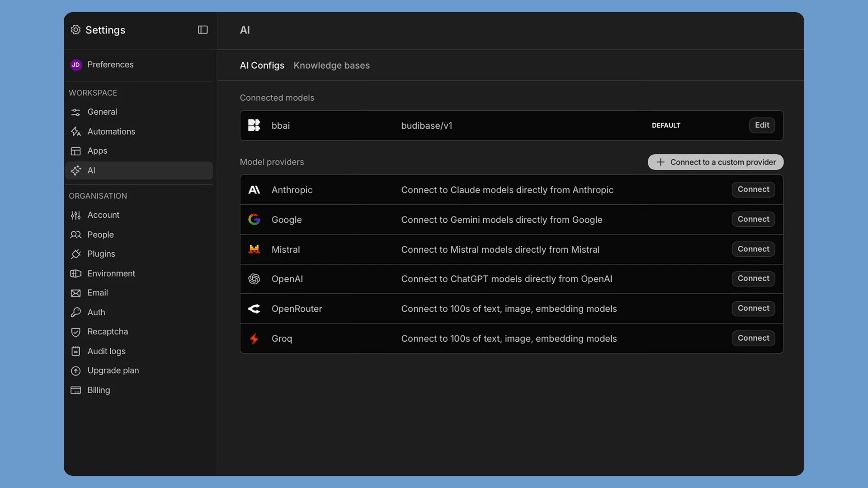Click the Anthropic logo icon
Screen dimensions: 868x488
click(254, 190)
